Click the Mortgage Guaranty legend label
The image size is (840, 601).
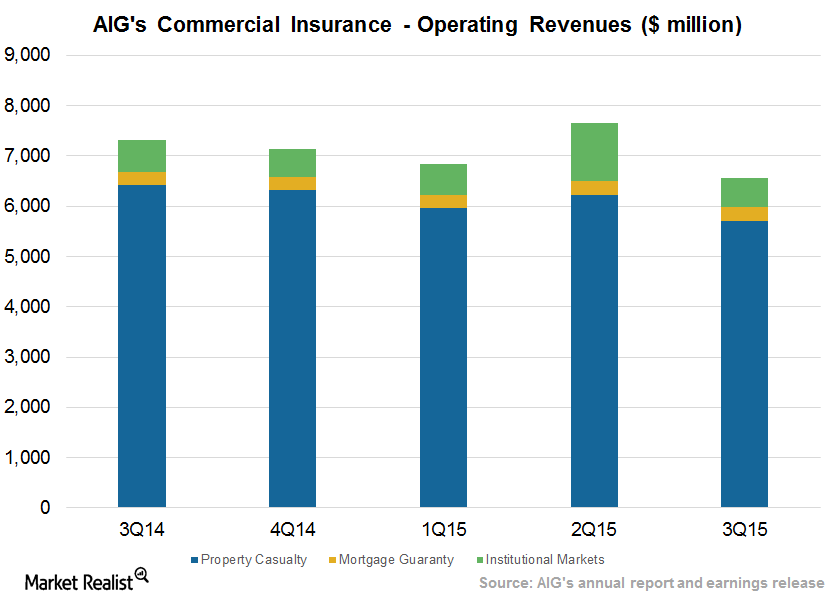[396, 560]
